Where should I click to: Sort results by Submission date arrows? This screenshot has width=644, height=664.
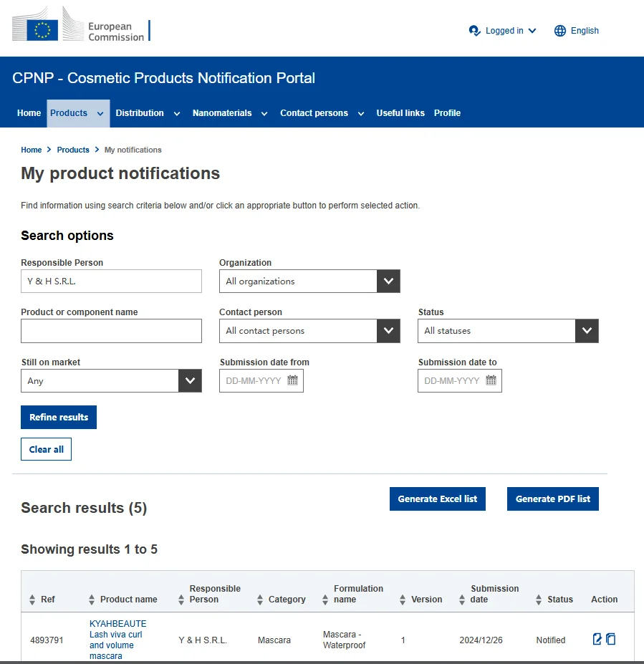pyautogui.click(x=461, y=600)
